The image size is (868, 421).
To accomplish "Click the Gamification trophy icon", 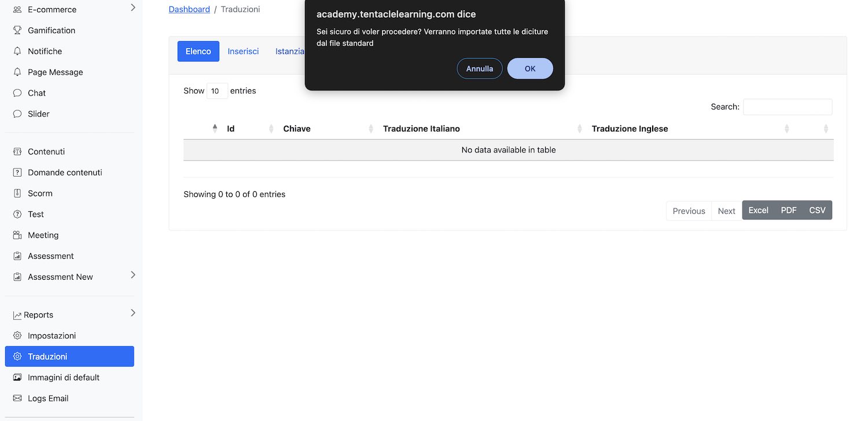I will [x=17, y=30].
